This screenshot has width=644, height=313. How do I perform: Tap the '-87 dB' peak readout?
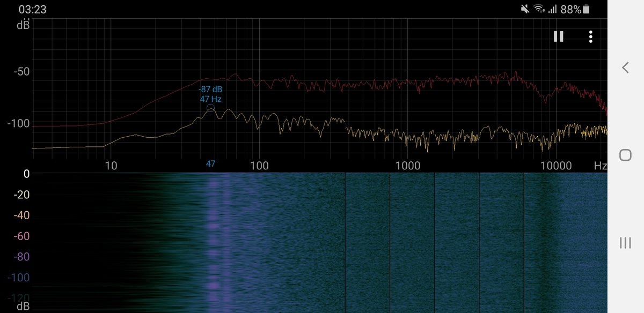pos(210,90)
